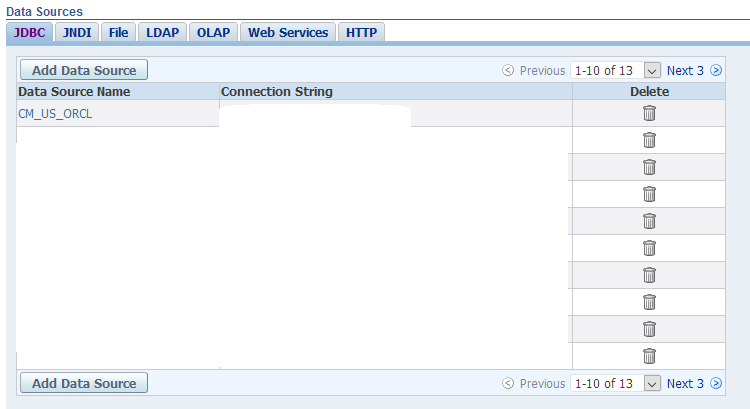This screenshot has width=750, height=409.
Task: Switch to the JNDI tab
Action: [77, 32]
